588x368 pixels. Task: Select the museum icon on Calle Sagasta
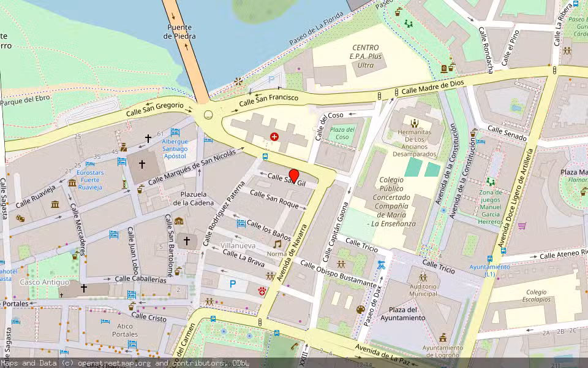[55, 205]
